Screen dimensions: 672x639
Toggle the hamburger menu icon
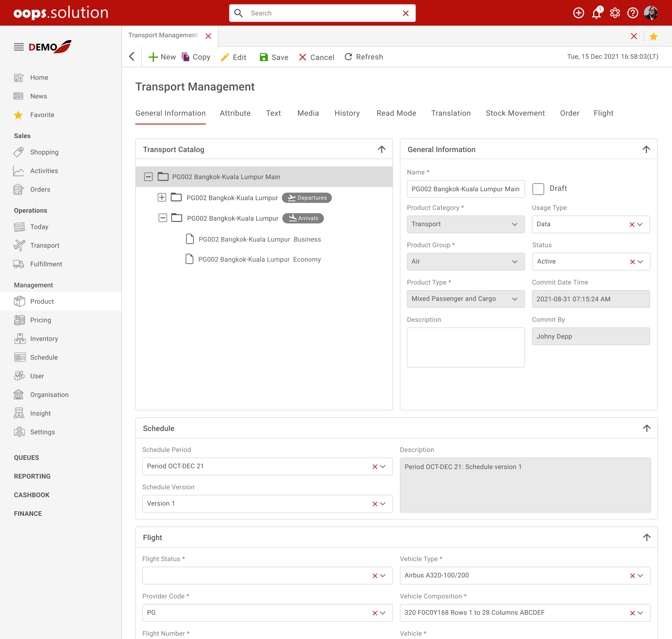19,47
